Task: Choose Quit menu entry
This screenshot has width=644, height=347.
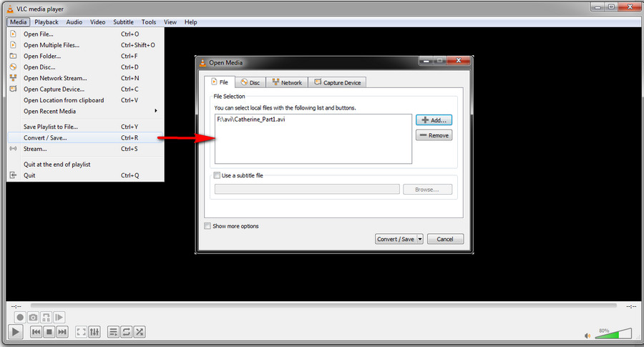Action: tap(85, 176)
